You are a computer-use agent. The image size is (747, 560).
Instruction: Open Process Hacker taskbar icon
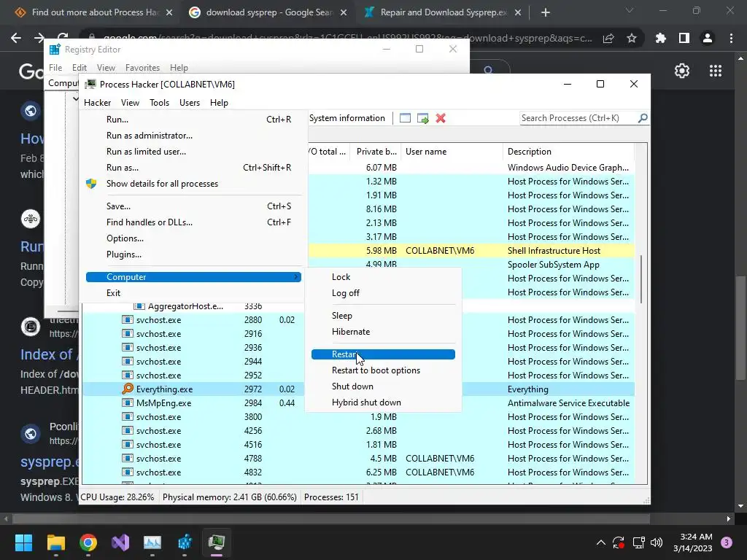217,542
